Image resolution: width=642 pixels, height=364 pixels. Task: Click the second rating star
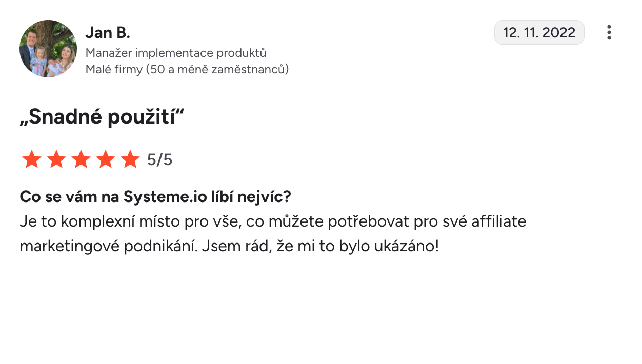[x=56, y=160]
